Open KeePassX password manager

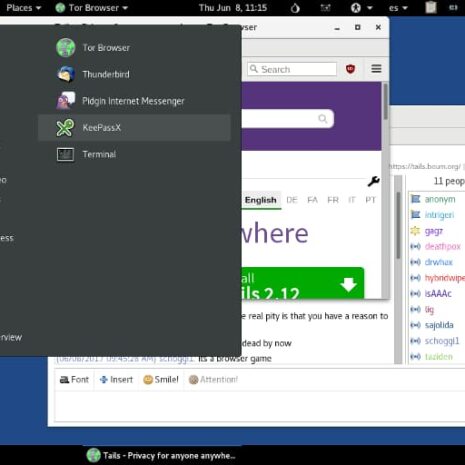pos(134,128)
